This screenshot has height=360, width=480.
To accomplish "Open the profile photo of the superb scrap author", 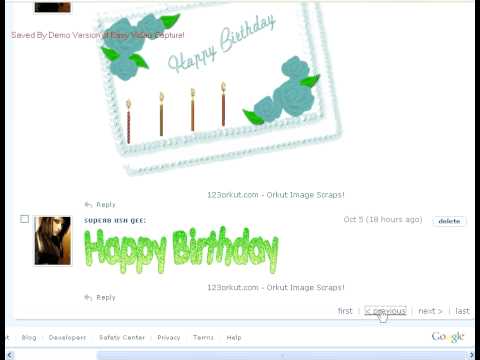I will pyautogui.click(x=53, y=241).
